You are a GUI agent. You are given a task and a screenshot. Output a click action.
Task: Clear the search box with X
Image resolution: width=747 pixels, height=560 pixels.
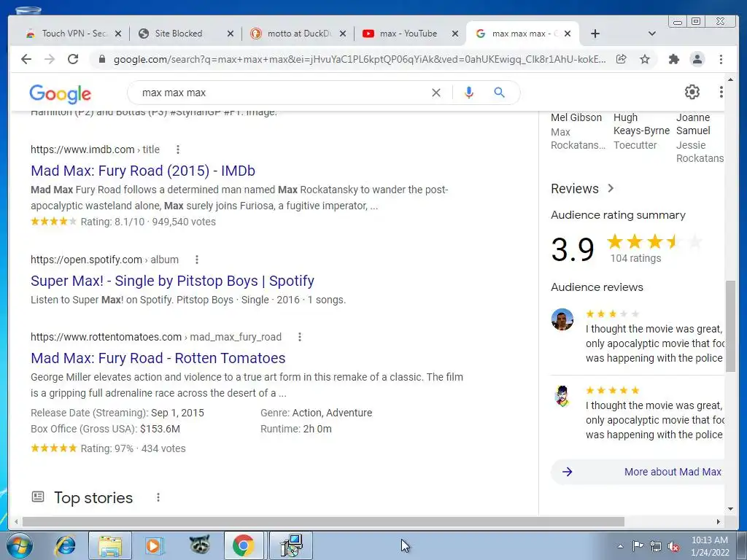point(436,93)
